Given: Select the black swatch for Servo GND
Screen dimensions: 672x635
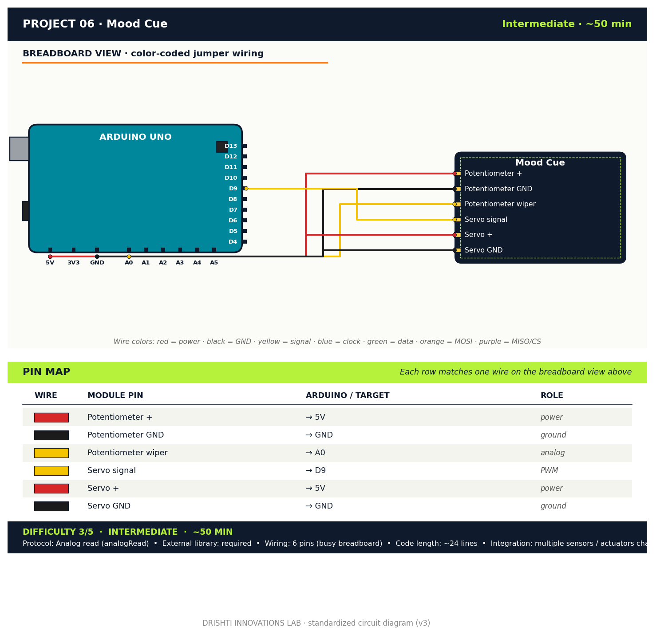Looking at the screenshot, I should (51, 506).
